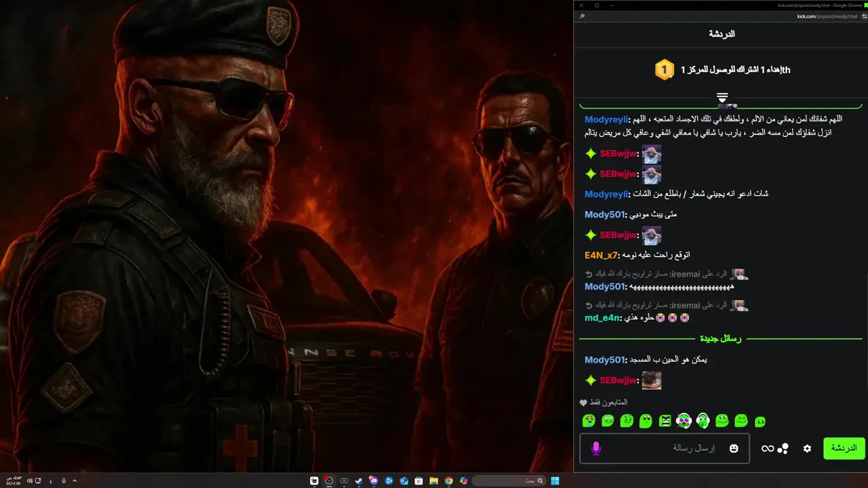This screenshot has height=488, width=868.
Task: Open Google Chrome from the taskbar
Action: tap(448, 481)
